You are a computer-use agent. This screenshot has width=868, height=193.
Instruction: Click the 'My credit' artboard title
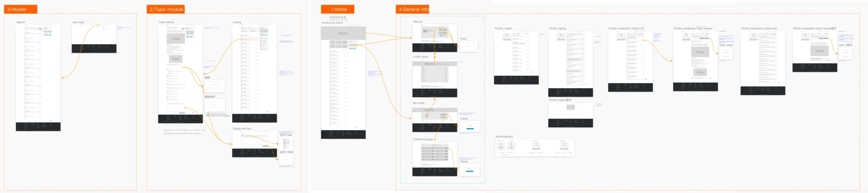pos(419,103)
